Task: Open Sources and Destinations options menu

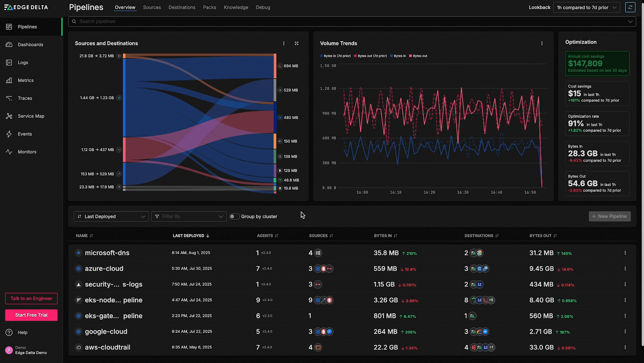Action: coord(284,43)
